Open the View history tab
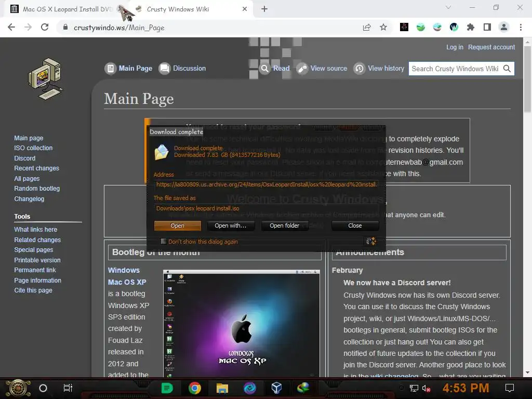 point(379,68)
